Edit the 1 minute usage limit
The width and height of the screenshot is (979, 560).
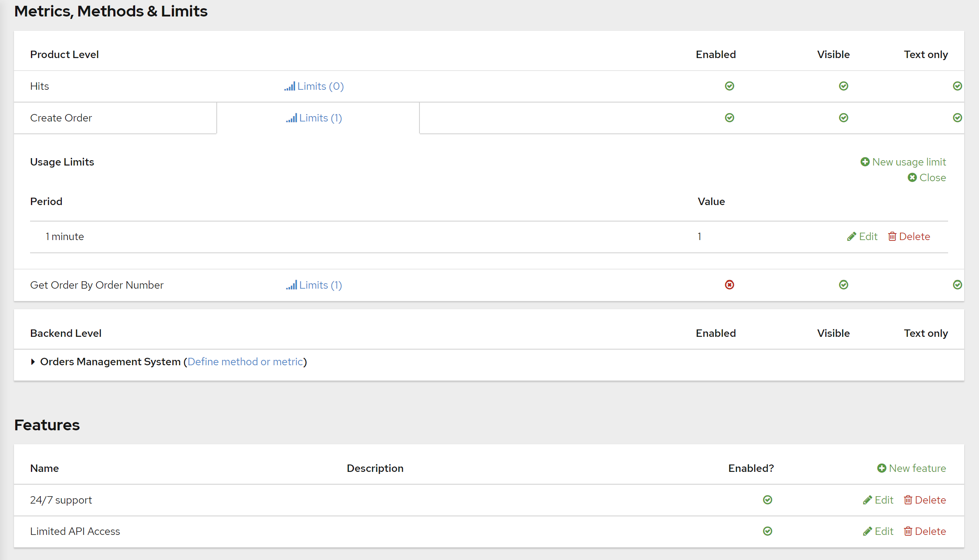tap(862, 236)
